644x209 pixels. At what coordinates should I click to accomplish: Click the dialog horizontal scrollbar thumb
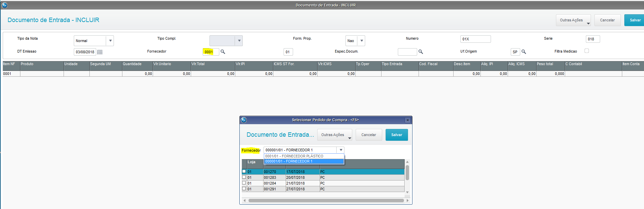point(326,201)
